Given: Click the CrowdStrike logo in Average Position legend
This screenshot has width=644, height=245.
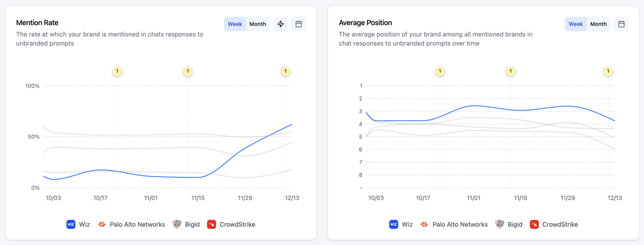Looking at the screenshot, I should [x=534, y=224].
